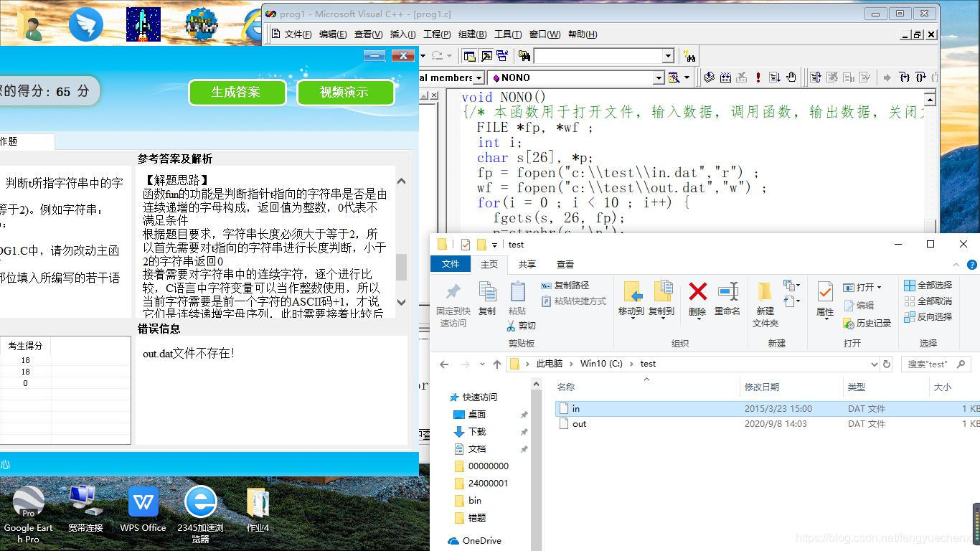980x551 pixels.
Task: Expand the WizardBar actions dropdown arrow
Action: tap(687, 77)
